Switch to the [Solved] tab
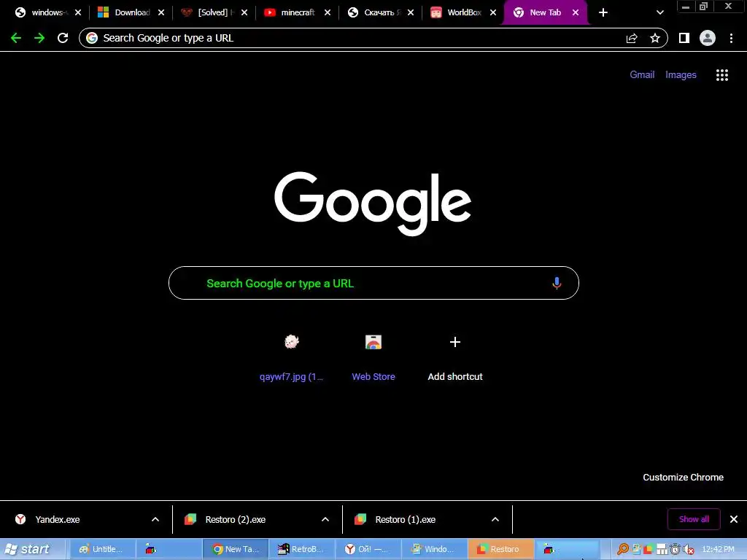747x560 pixels. coord(214,12)
